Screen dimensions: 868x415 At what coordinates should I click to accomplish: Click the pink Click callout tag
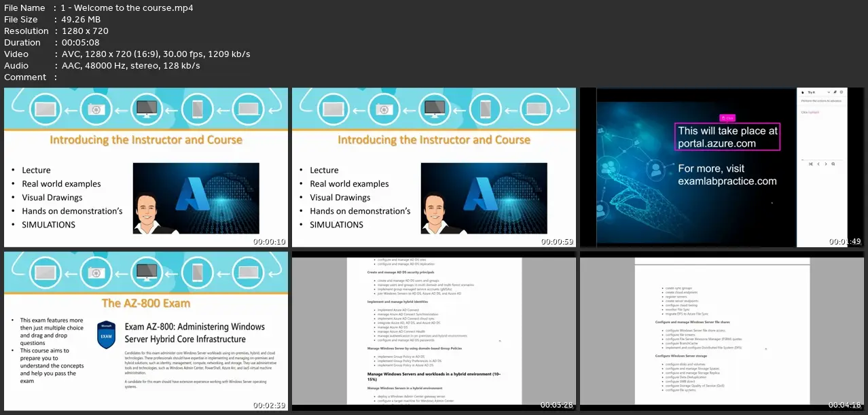[x=728, y=118]
